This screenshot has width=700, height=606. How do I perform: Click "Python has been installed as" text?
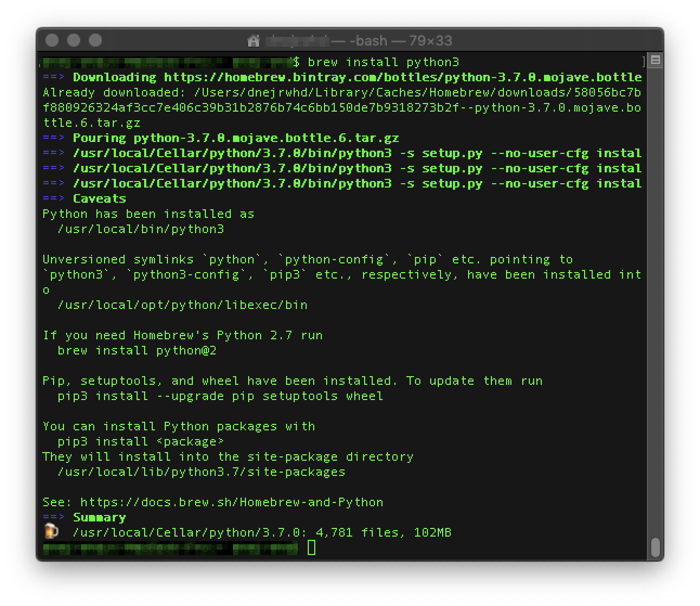[148, 214]
